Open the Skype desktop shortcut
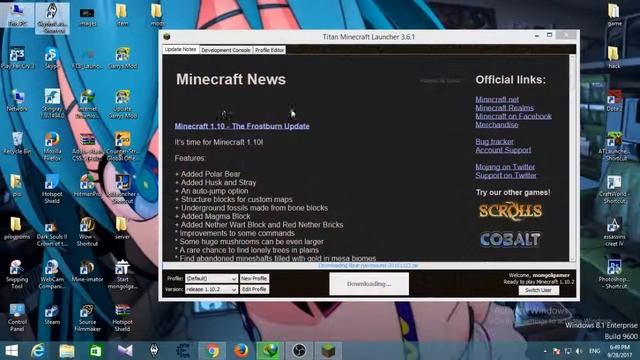 coord(51,58)
